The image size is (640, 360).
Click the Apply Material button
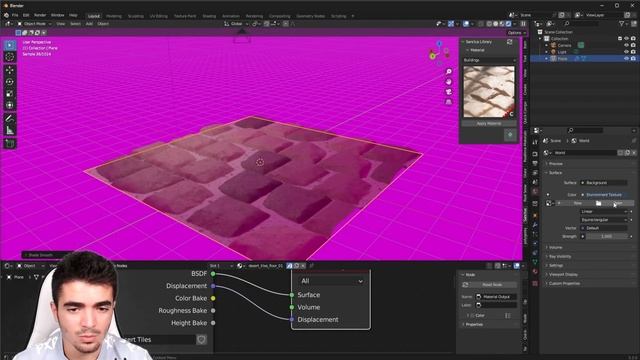[x=489, y=123]
